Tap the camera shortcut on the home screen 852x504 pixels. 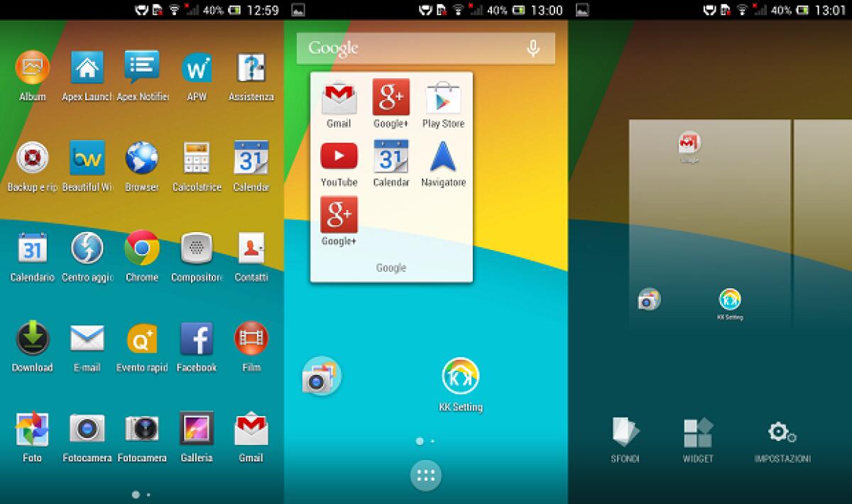(321, 375)
